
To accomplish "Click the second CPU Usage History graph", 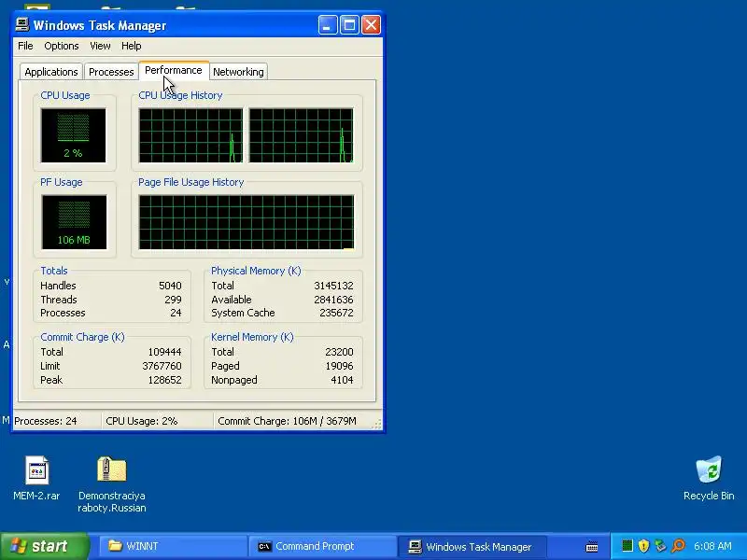I will click(x=301, y=135).
